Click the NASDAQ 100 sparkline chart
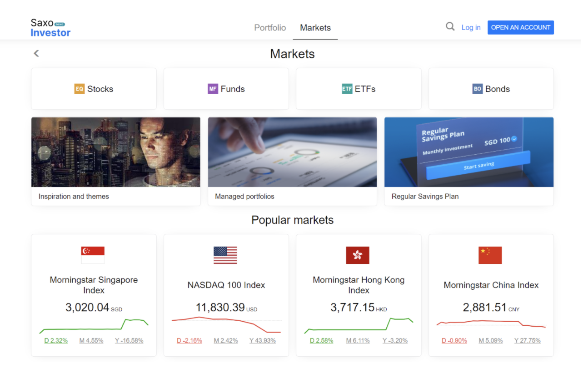588x374 pixels. 226,325
